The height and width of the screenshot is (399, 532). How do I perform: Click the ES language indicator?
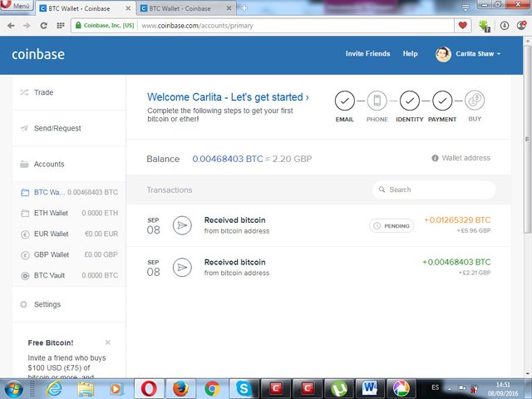(x=436, y=387)
